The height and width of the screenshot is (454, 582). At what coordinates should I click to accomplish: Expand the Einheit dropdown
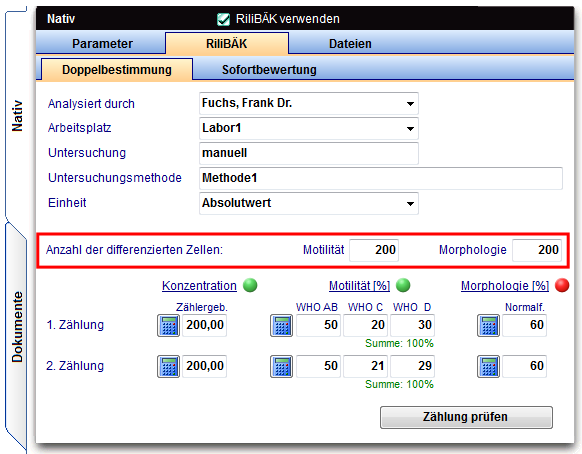410,204
